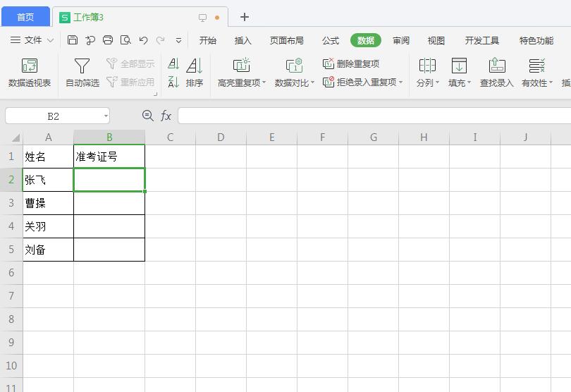The image size is (571, 392).
Task: Select cell containing 张飞
Action: point(48,180)
